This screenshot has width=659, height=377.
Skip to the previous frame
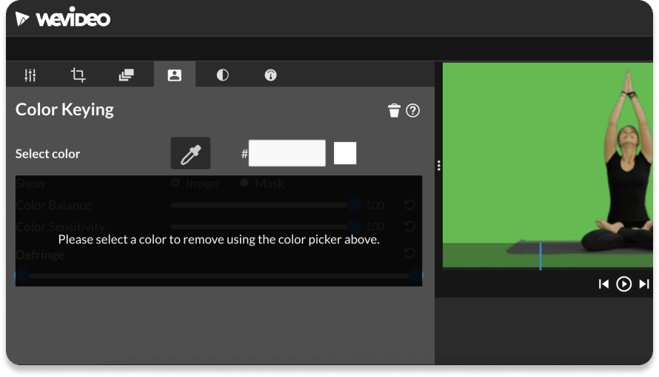coord(604,285)
